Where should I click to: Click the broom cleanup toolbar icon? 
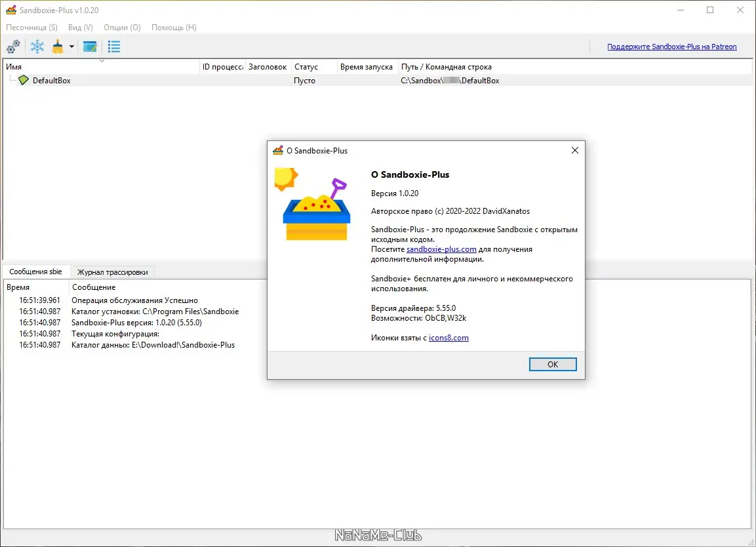click(x=58, y=47)
